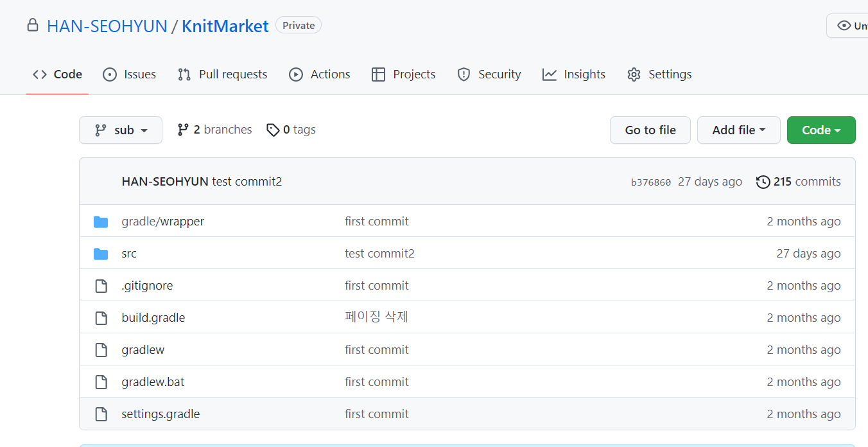This screenshot has width=868, height=447.
Task: Open commit hash b376860
Action: 651,182
